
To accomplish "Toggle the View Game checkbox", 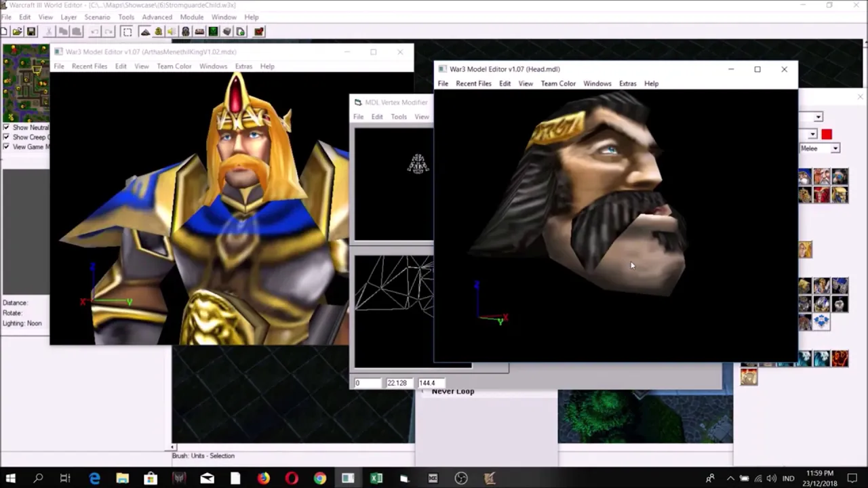I will click(6, 146).
